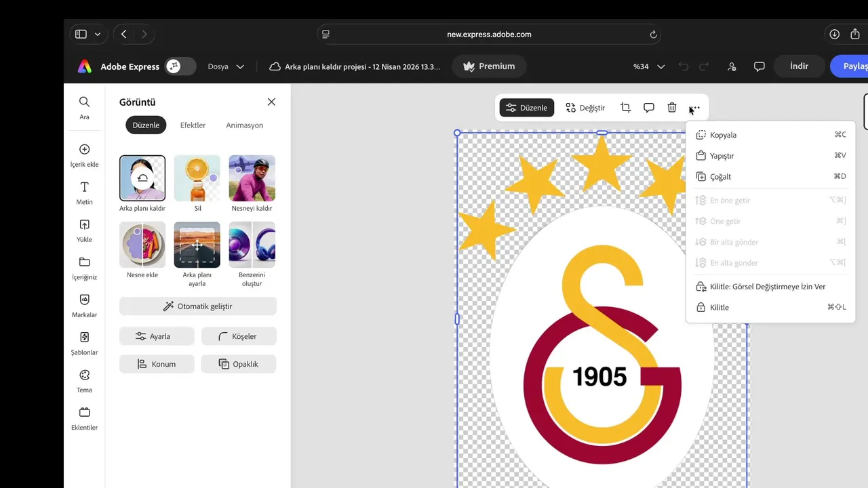The width and height of the screenshot is (868, 488).
Task: Select the Sil eraser thumbnail
Action: point(197,178)
